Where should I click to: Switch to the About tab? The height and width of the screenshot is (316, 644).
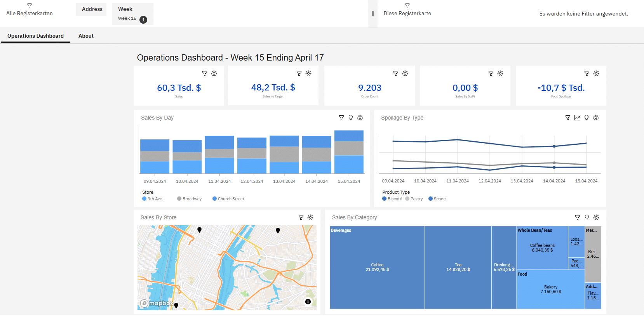click(x=86, y=36)
